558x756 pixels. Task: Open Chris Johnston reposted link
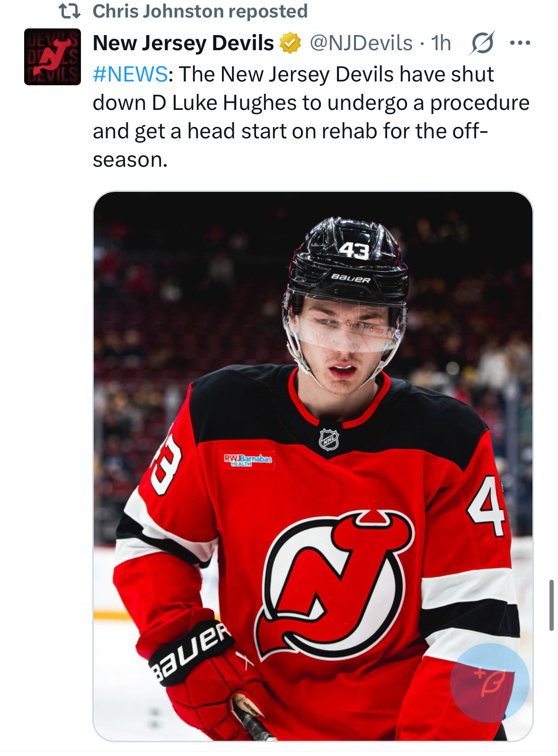(x=200, y=11)
